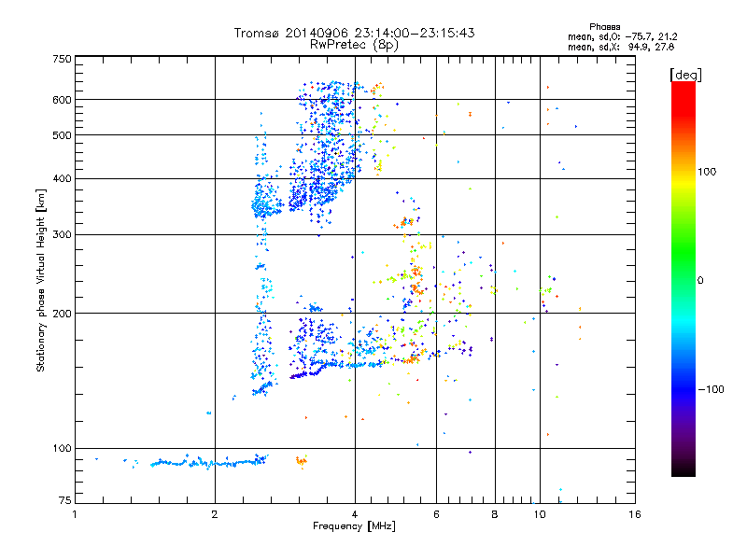Click the "400" y-axis tick label
This screenshot has width=747, height=560.
pyautogui.click(x=62, y=178)
